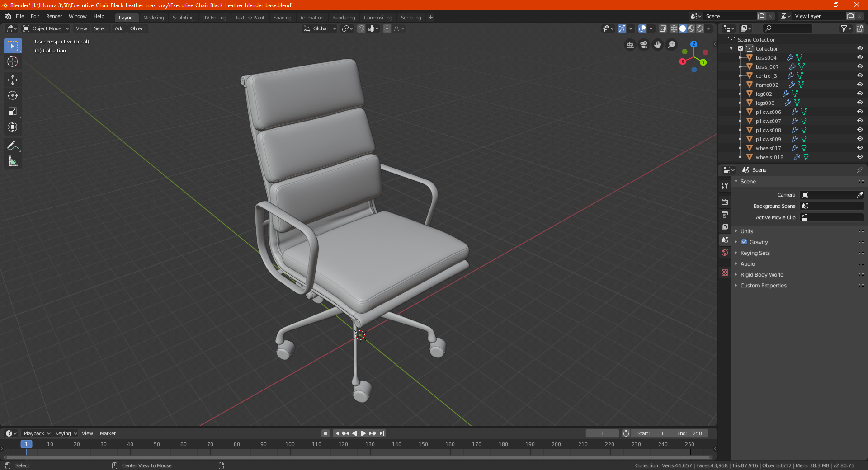Click the pan view hand icon
868x470 pixels.
tap(658, 45)
